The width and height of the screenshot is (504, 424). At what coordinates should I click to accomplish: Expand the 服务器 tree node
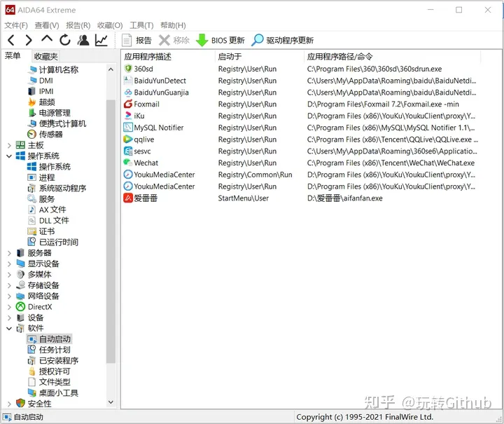point(9,253)
